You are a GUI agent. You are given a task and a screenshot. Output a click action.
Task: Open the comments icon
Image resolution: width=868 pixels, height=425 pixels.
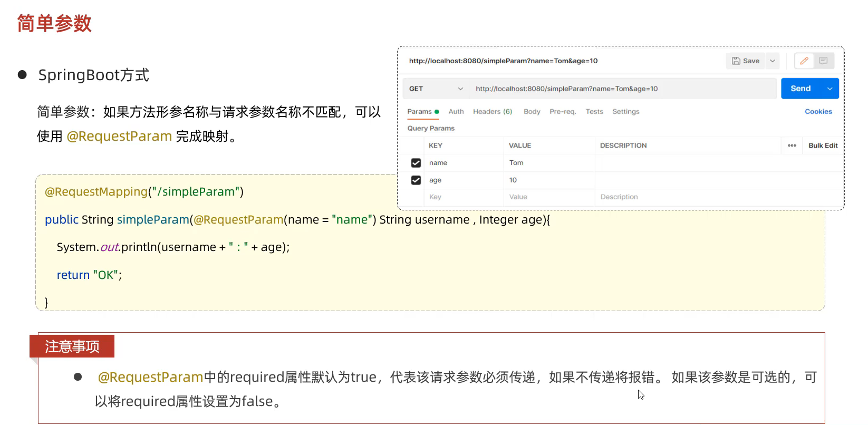pyautogui.click(x=823, y=61)
